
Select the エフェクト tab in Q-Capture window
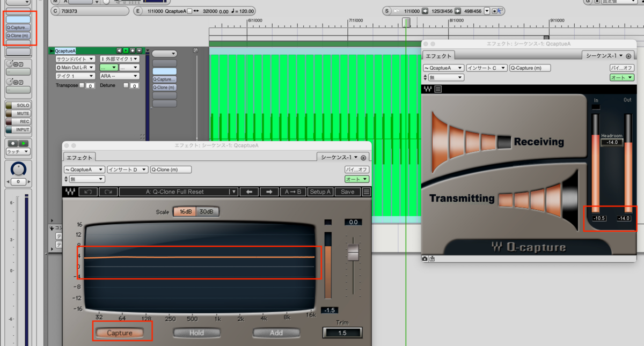[x=439, y=55]
